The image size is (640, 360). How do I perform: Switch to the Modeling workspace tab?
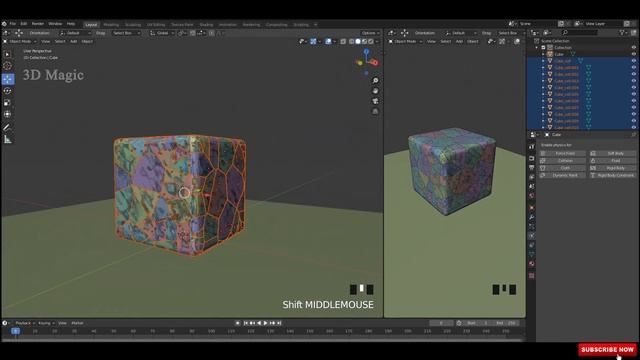[111, 24]
